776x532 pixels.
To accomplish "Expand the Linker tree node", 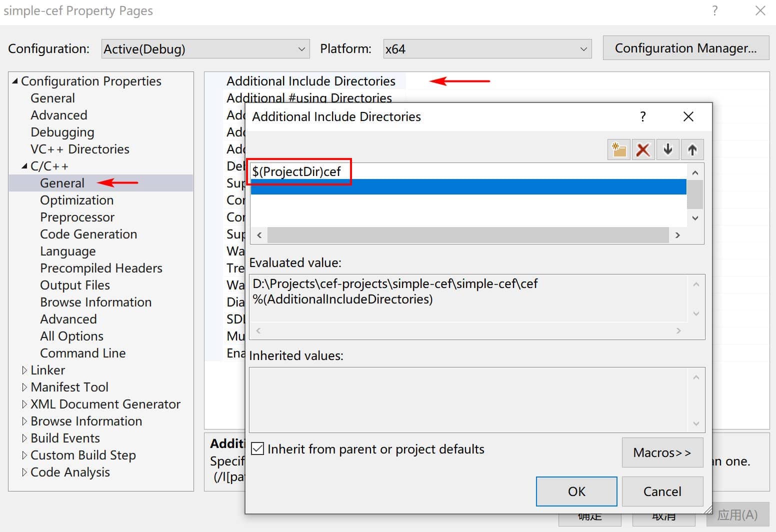I will 24,370.
